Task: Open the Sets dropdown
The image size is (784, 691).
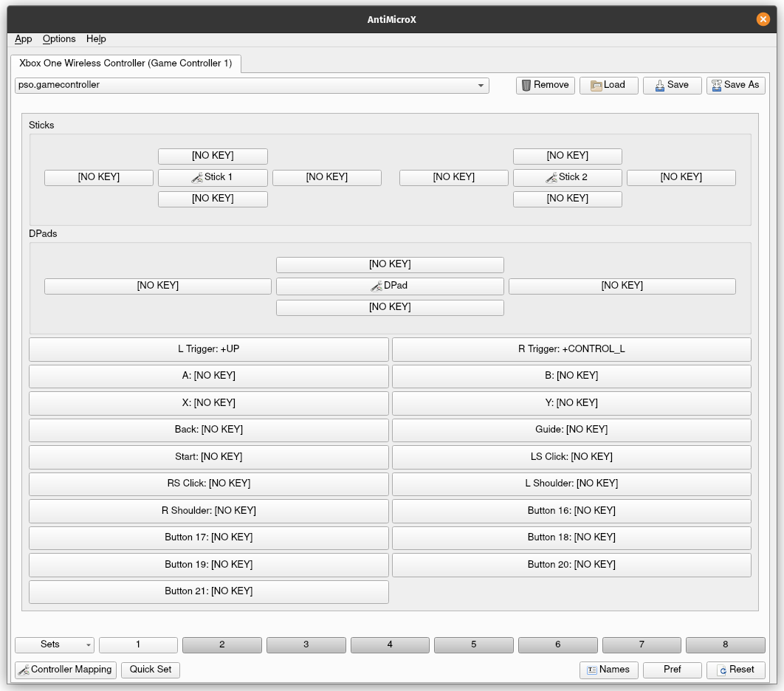Action: tap(55, 645)
